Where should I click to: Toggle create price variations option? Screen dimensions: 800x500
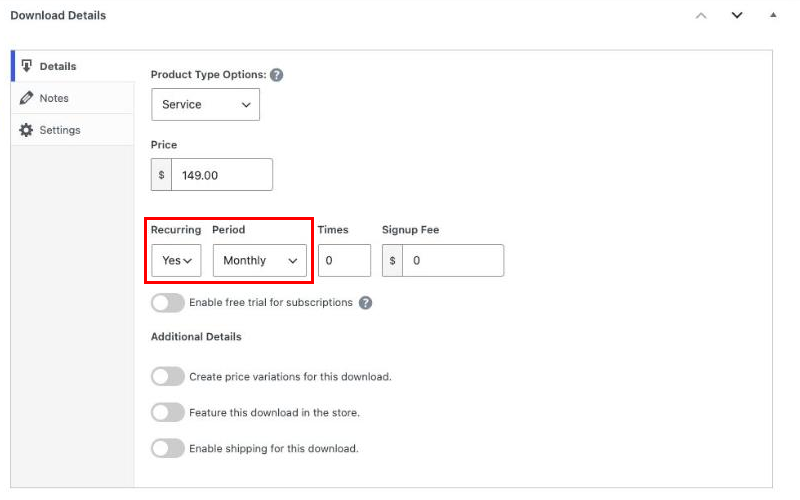pyautogui.click(x=168, y=377)
